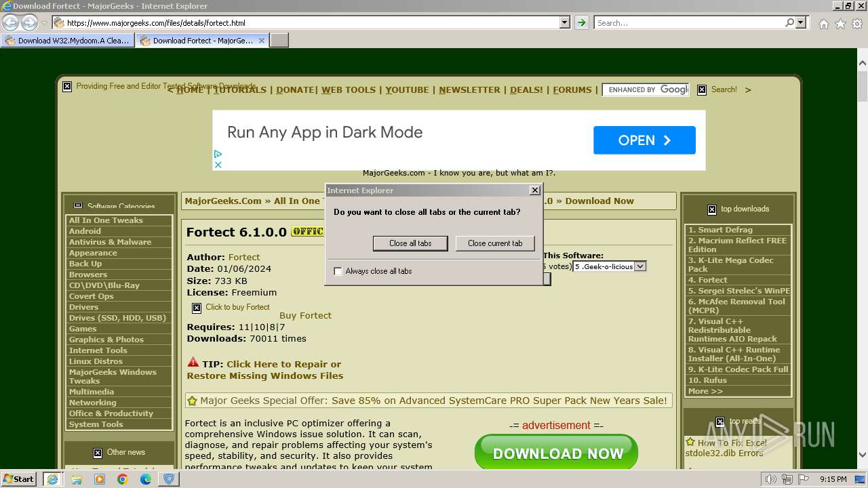Image resolution: width=868 pixels, height=488 pixels.
Task: Open the address bar dropdown arrow
Action: [x=565, y=22]
